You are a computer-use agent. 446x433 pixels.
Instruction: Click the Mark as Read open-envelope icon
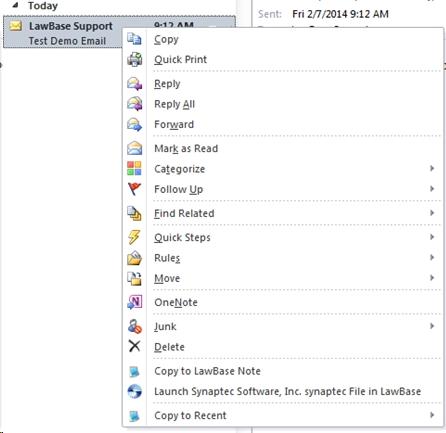click(x=134, y=148)
